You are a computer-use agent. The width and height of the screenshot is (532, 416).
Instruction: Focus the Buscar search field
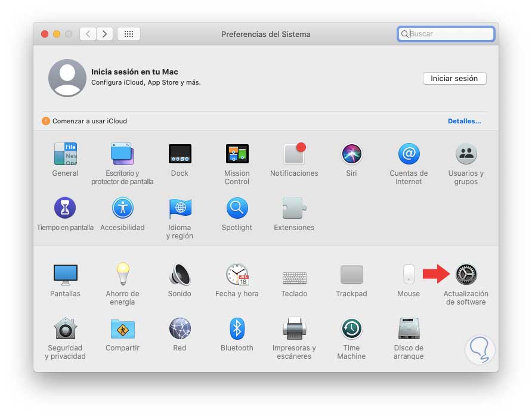tap(446, 34)
